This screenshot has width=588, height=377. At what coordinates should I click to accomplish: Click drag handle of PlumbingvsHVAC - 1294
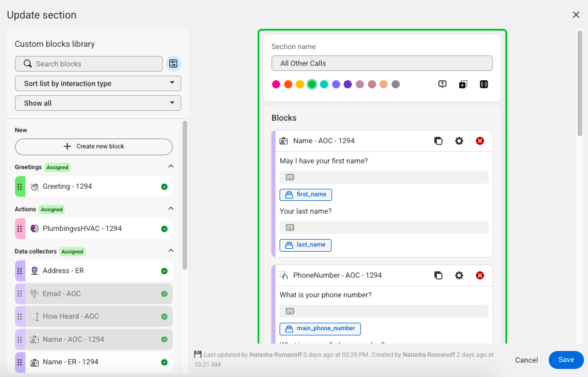(x=20, y=229)
